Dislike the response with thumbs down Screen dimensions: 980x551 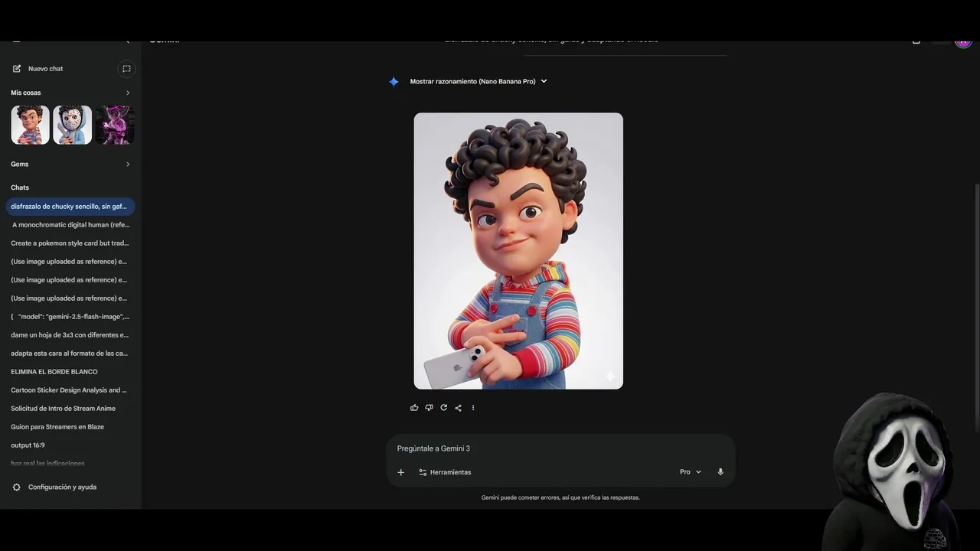tap(429, 408)
